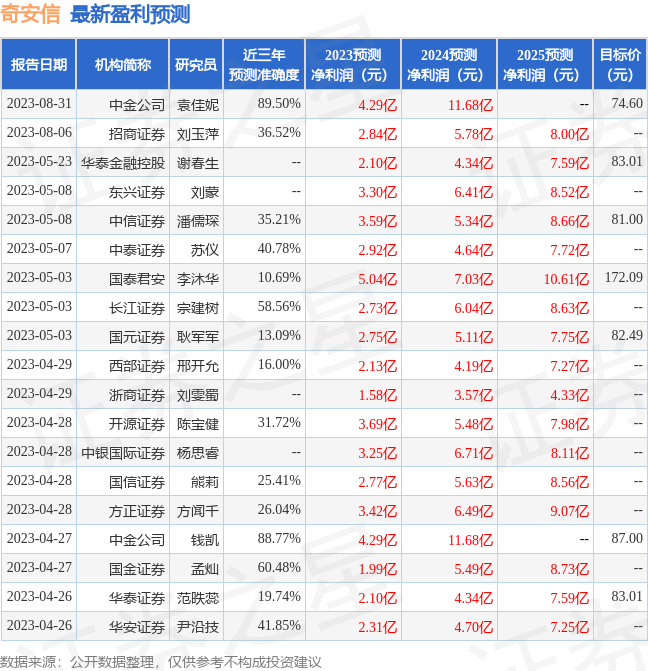Viewport: 648px width, 671px height.
Task: Click institution 招商证券
Action: [137, 134]
